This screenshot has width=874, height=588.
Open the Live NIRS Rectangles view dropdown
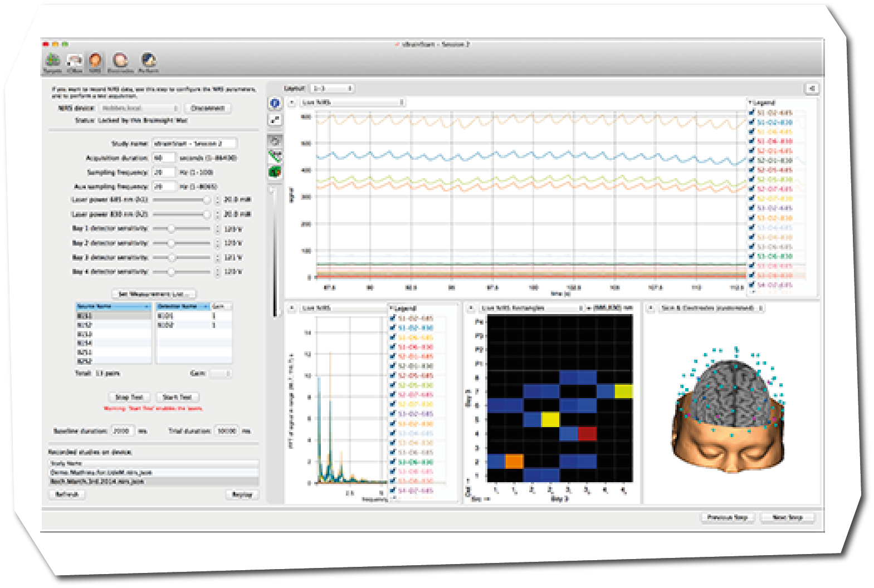pos(531,308)
